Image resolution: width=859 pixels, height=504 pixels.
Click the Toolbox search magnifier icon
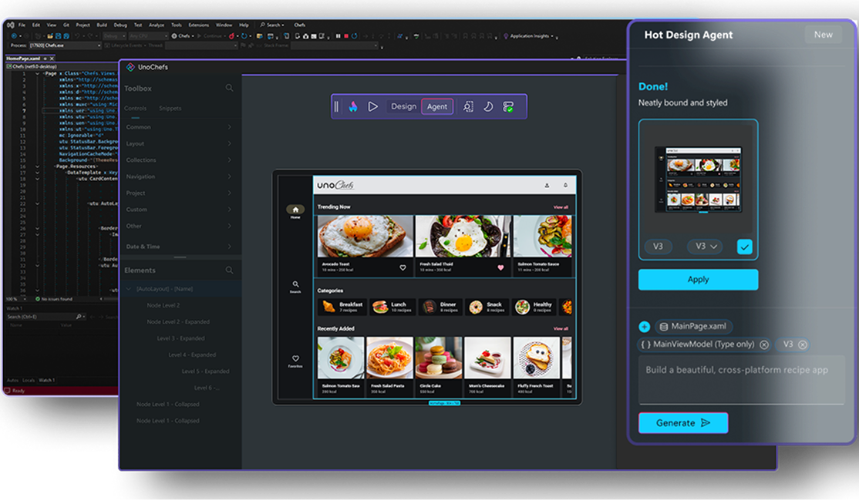pyautogui.click(x=229, y=89)
